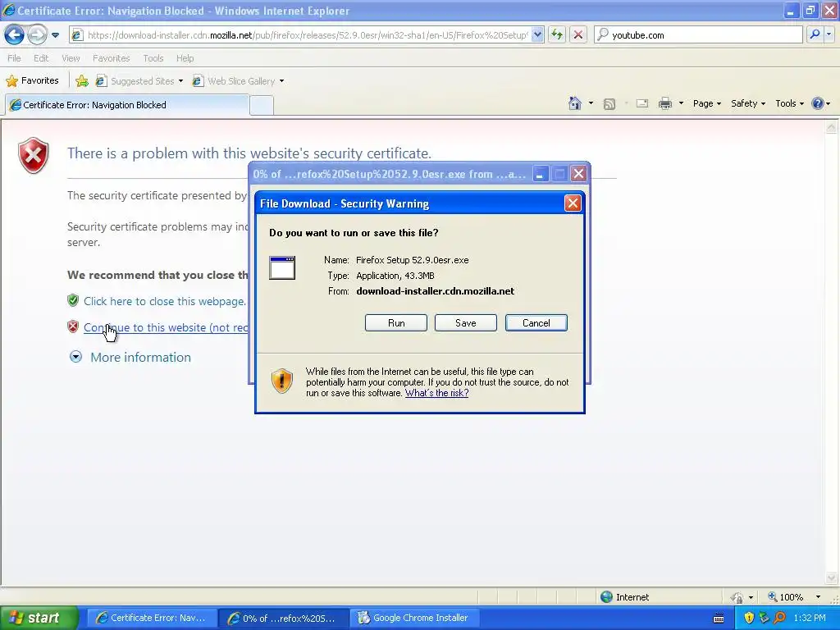This screenshot has height=630, width=840.
Task: Expand the address bar autocomplete dropdown
Action: (538, 35)
